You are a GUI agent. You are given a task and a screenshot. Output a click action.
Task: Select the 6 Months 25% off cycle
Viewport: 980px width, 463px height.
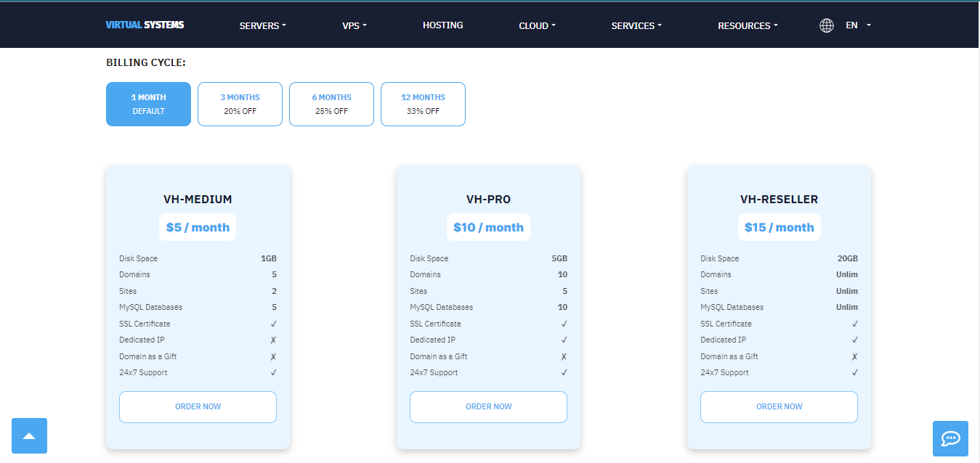click(x=331, y=104)
